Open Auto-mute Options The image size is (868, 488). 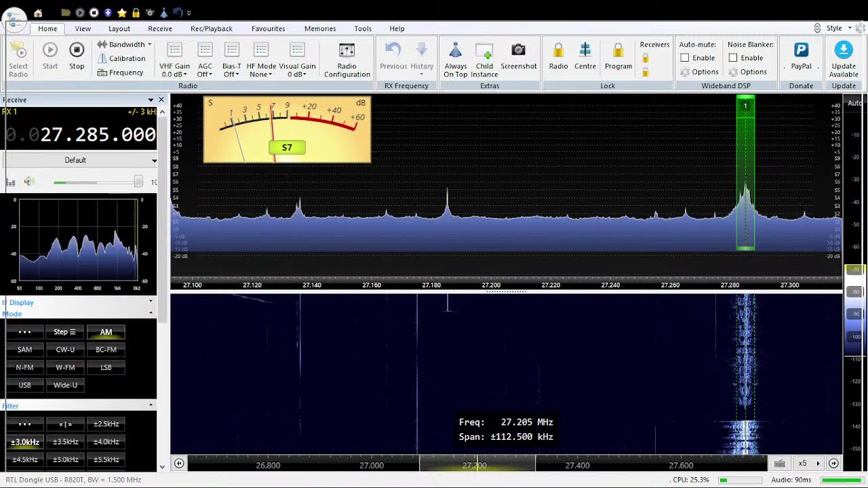pyautogui.click(x=699, y=72)
